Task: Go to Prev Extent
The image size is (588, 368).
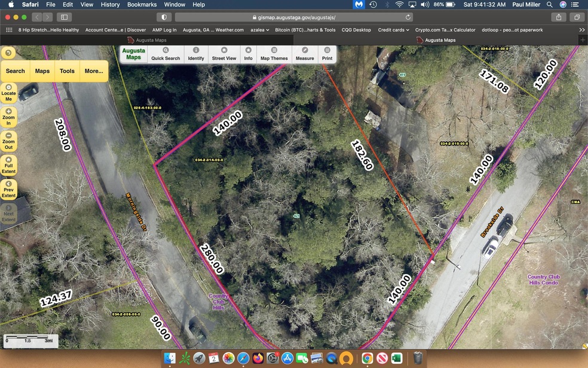Action: pos(8,189)
